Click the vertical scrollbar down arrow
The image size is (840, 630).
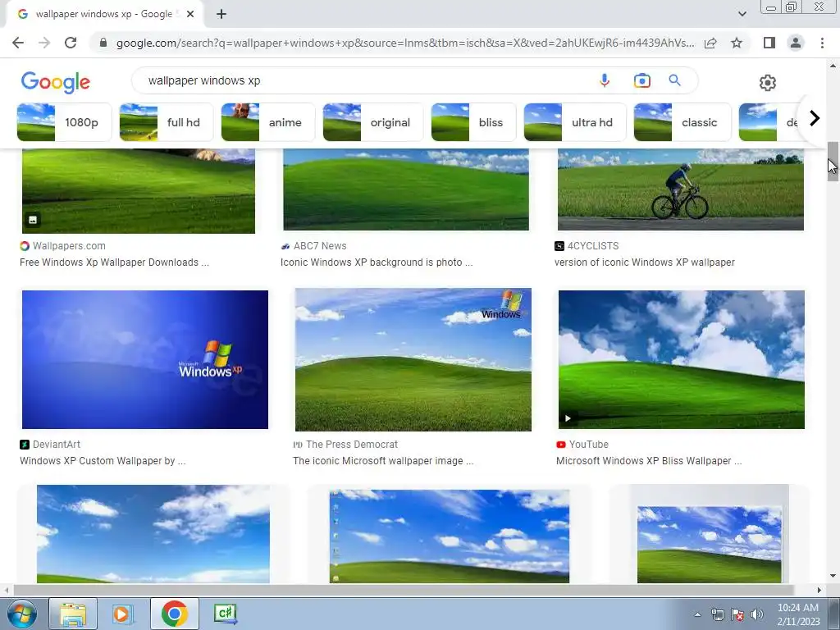833,576
